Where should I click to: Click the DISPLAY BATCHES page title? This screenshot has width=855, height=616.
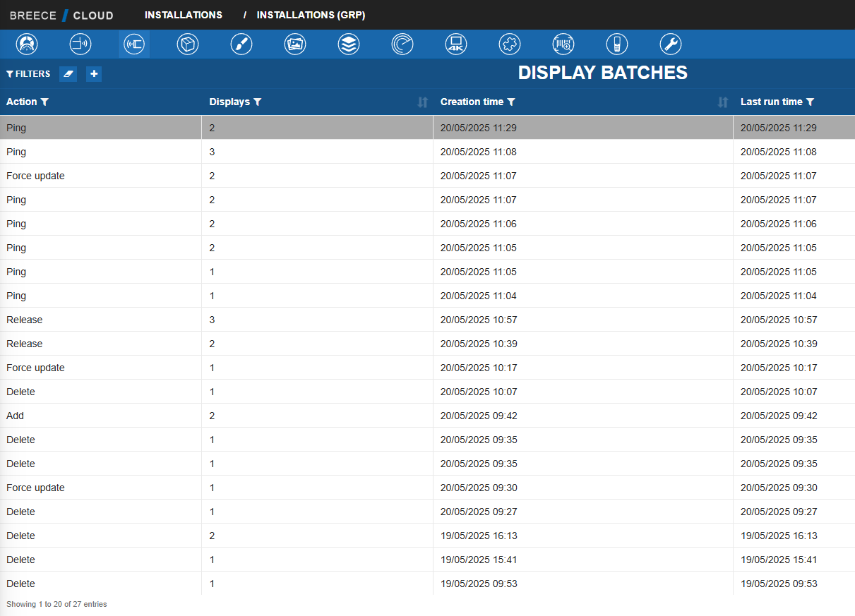[603, 73]
